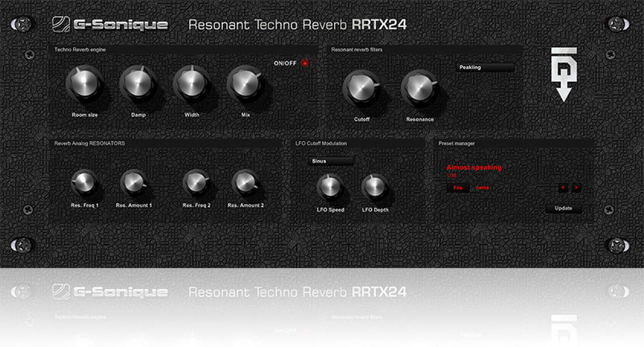This screenshot has width=644, height=347.
Task: Click the LFO Depth knob
Action: pos(374,187)
